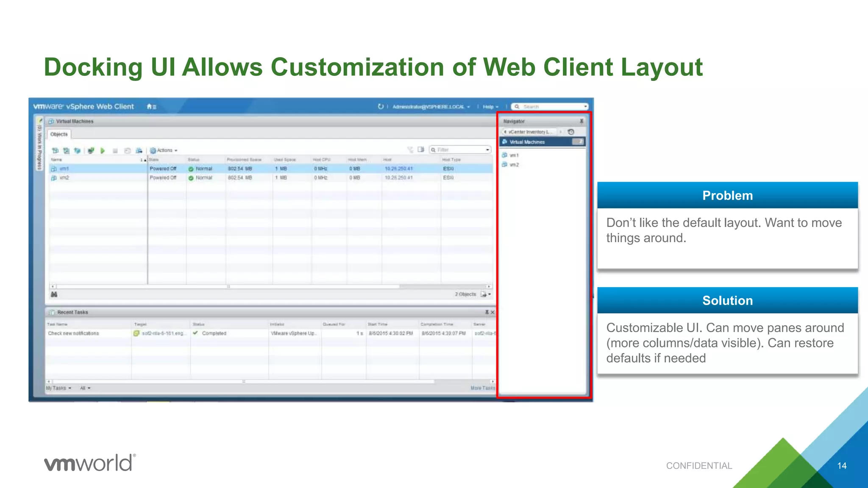Select the Objects tab
This screenshot has height=488, width=868.
(59, 134)
